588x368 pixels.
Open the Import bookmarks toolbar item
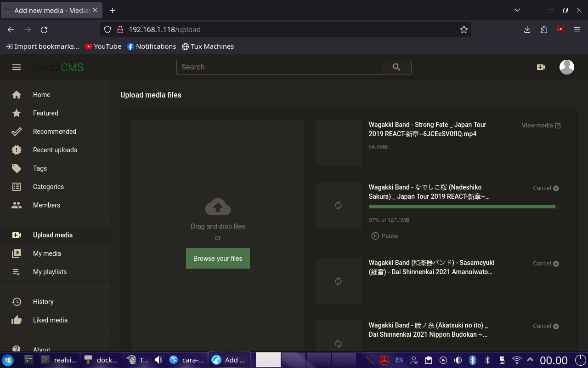point(42,46)
